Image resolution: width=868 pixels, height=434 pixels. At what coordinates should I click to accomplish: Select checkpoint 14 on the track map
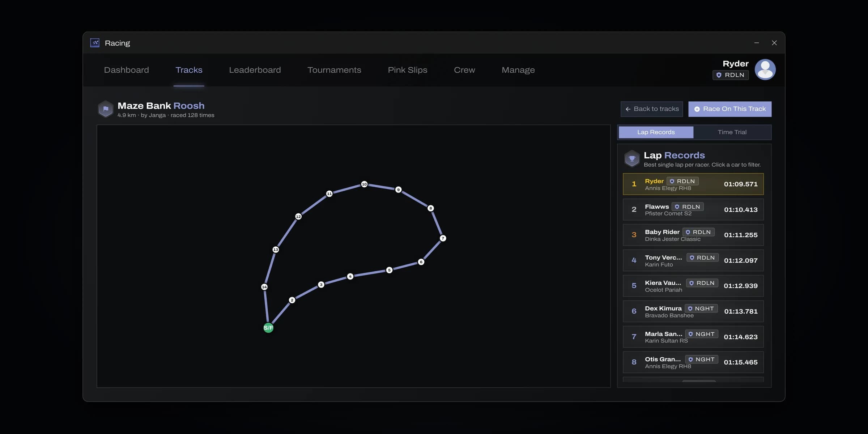264,287
